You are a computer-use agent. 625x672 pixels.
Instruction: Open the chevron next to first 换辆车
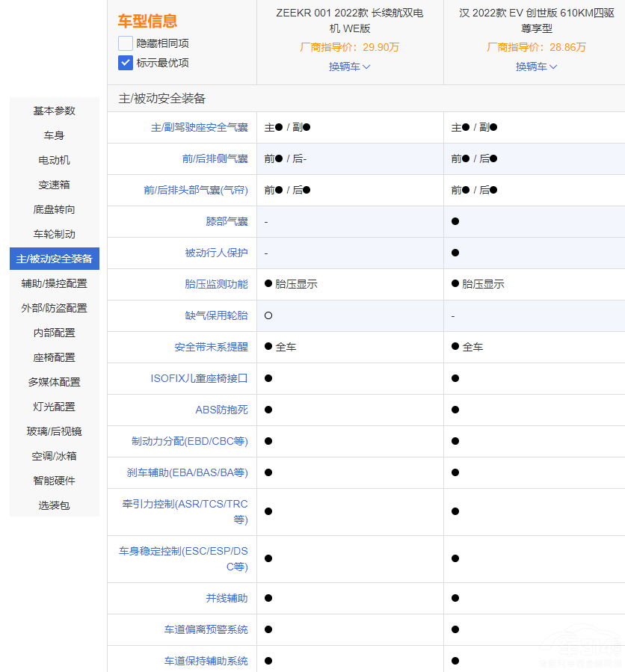pos(364,67)
